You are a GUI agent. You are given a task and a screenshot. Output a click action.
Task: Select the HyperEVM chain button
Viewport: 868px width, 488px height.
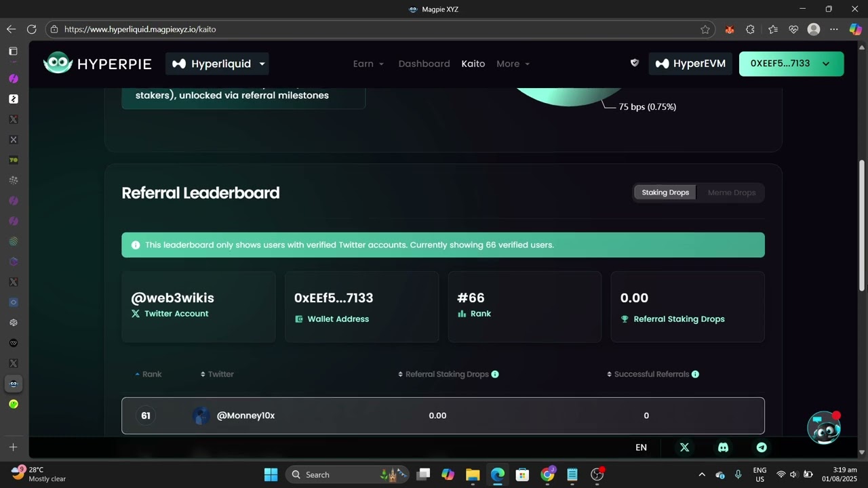pyautogui.click(x=690, y=64)
